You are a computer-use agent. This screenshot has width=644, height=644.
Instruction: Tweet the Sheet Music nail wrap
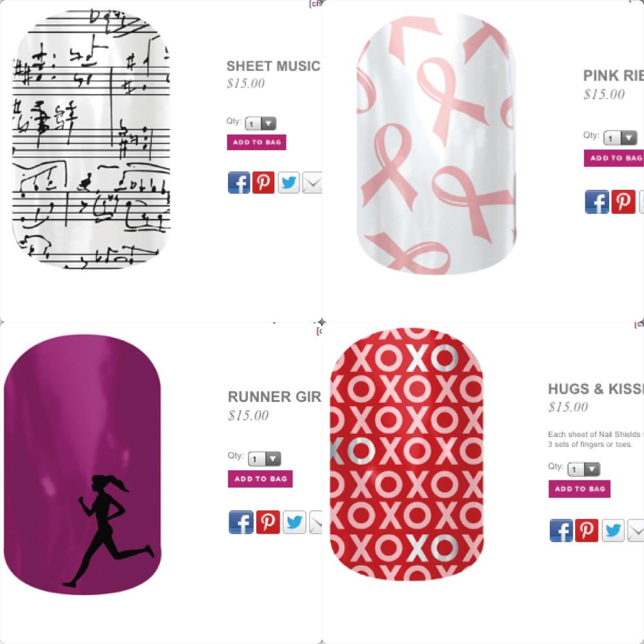click(x=289, y=182)
